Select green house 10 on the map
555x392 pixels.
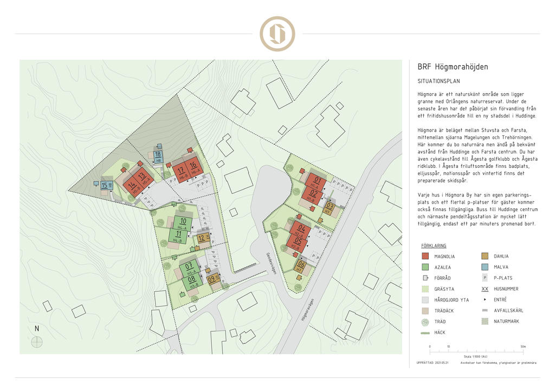pyautogui.click(x=184, y=221)
